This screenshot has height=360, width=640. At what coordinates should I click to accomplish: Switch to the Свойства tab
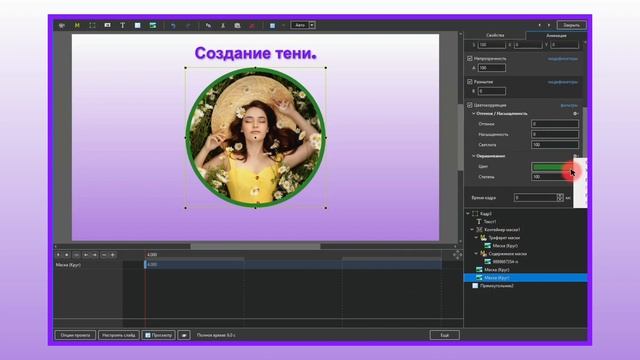[495, 36]
